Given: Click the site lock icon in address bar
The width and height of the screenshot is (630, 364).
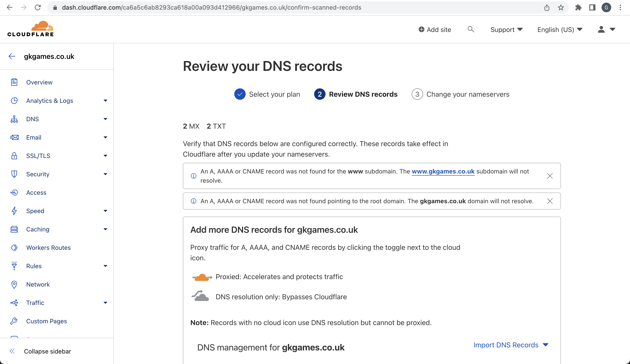Looking at the screenshot, I should coord(55,7).
